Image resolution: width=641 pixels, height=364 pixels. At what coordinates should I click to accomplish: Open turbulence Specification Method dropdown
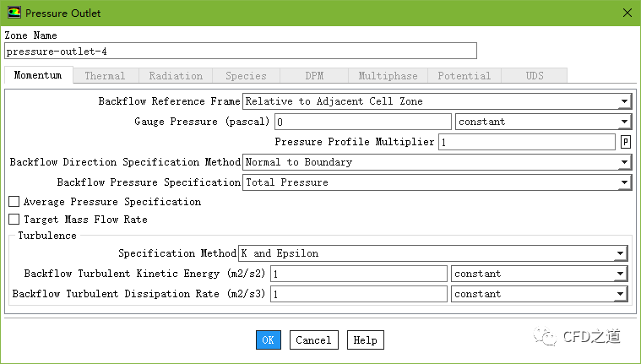(432, 253)
